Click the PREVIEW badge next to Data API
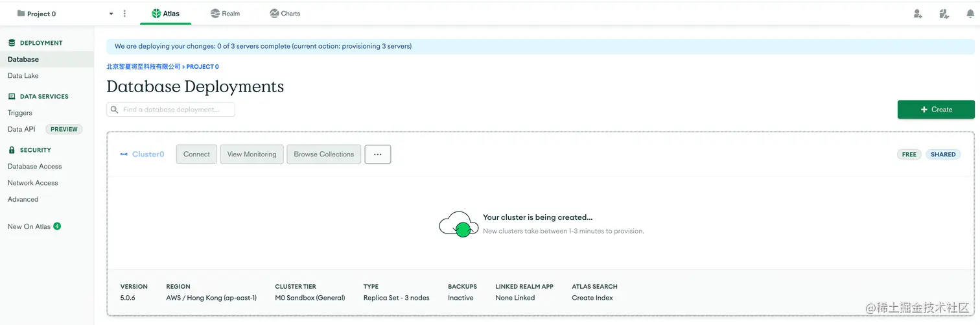This screenshot has width=980, height=325. pos(64,129)
